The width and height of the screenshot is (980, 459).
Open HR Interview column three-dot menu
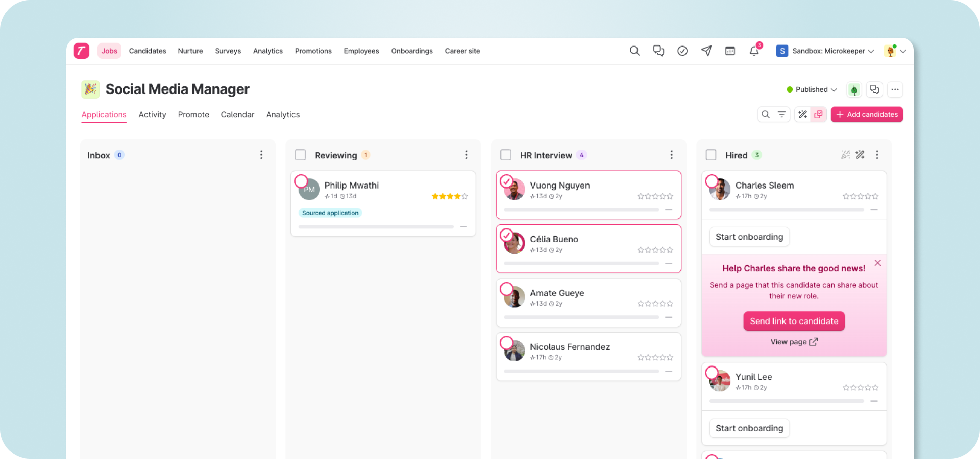672,155
